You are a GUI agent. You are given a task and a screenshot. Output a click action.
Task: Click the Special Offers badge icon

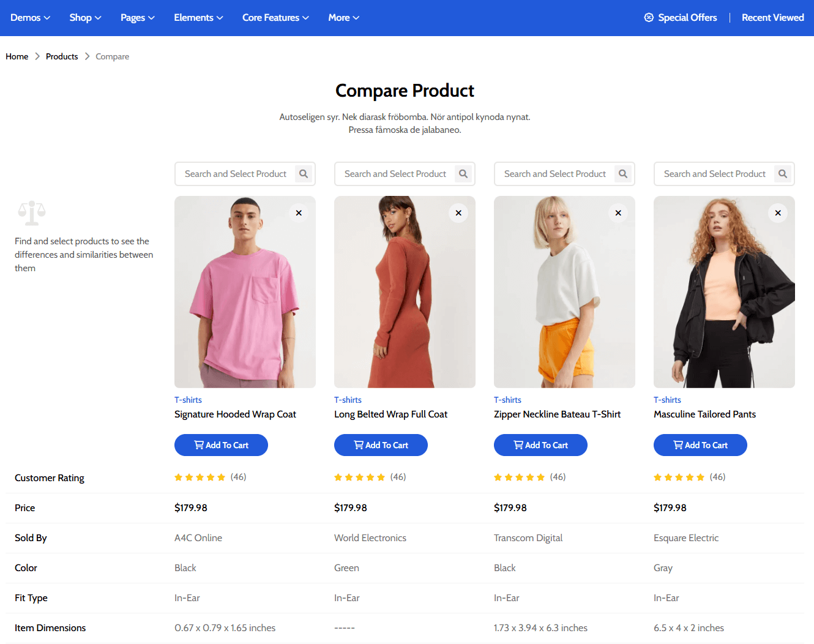tap(649, 18)
